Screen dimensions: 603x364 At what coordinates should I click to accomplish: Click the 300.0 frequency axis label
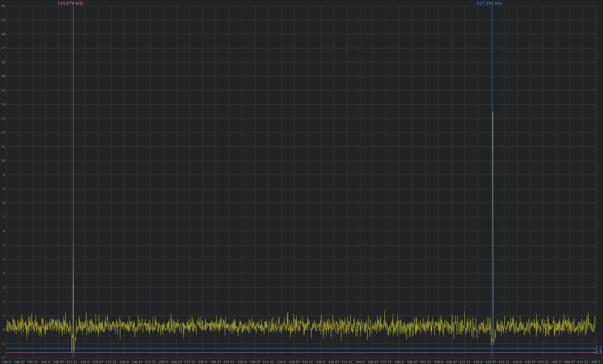tap(242, 362)
